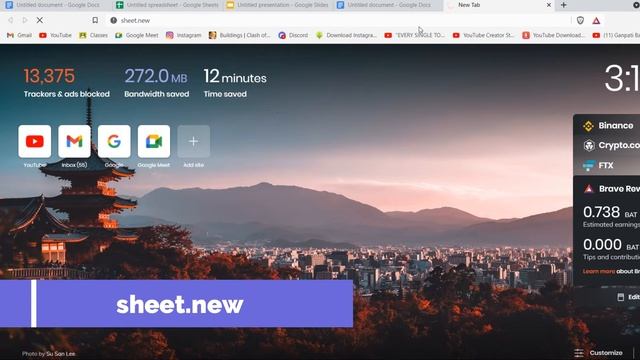Click the 12 minutes Time saved stat
Screen dimensions: 640x360
(x=235, y=83)
